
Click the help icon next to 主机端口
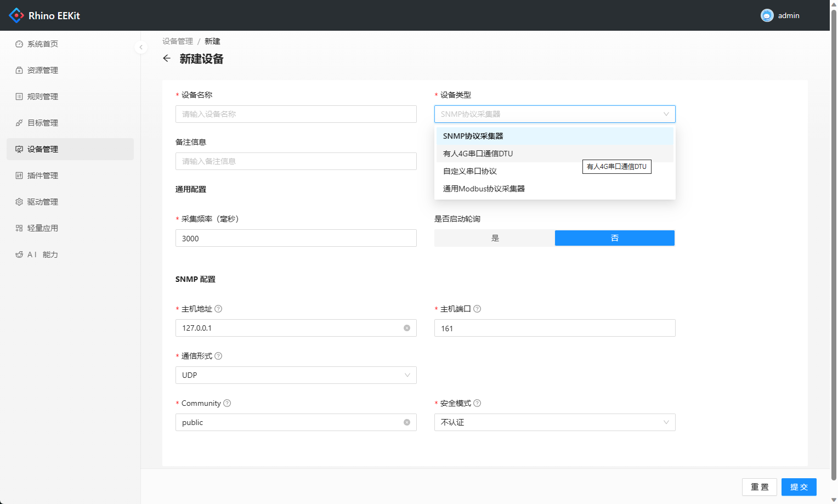pyautogui.click(x=477, y=309)
